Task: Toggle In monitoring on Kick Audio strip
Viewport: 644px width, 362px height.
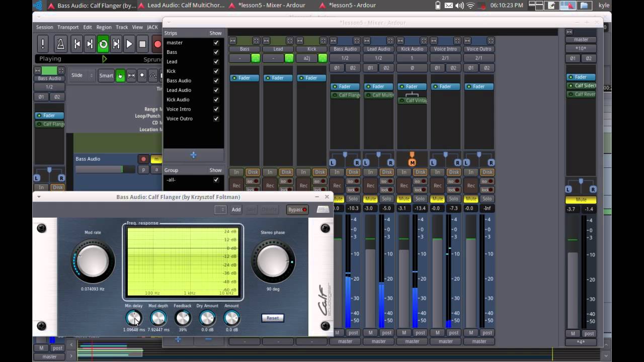Action: 404,172
